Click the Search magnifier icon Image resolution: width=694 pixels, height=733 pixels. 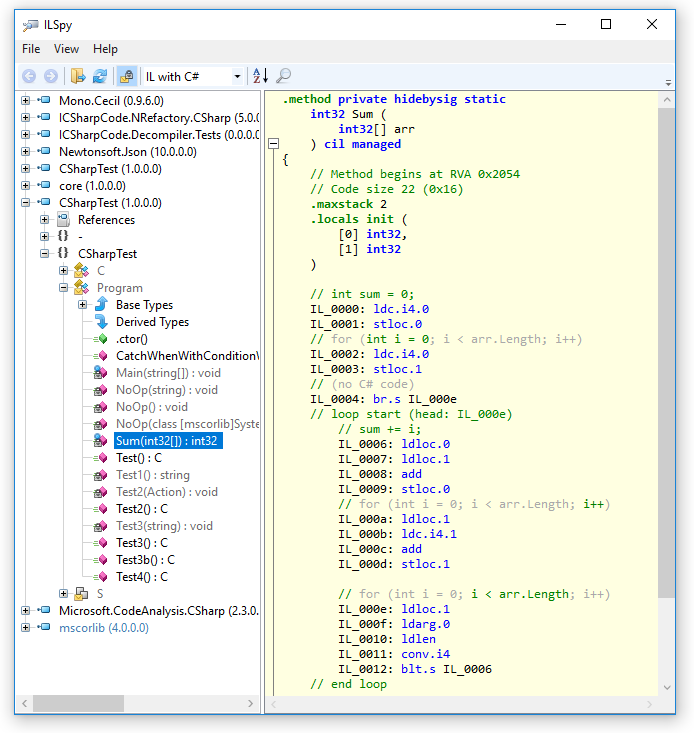(x=283, y=76)
